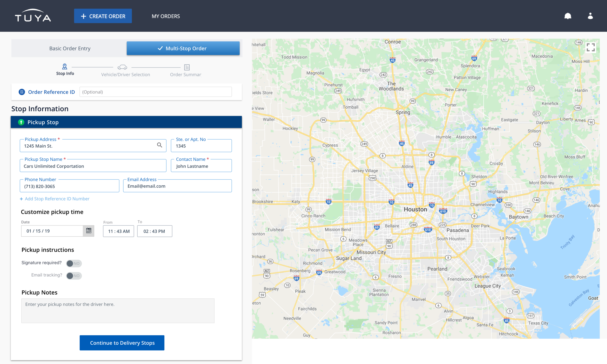
Task: Toggle Signature required switch
Action: click(74, 264)
